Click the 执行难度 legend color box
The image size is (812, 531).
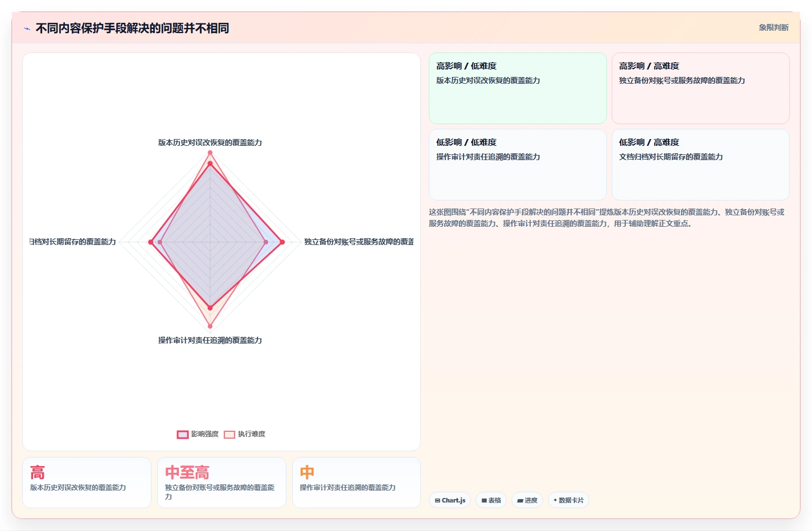[229, 435]
